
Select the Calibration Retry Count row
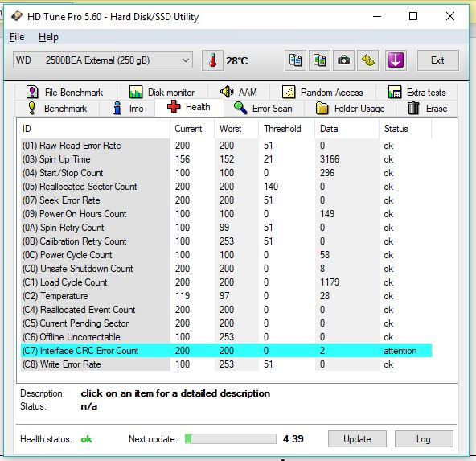(227, 241)
